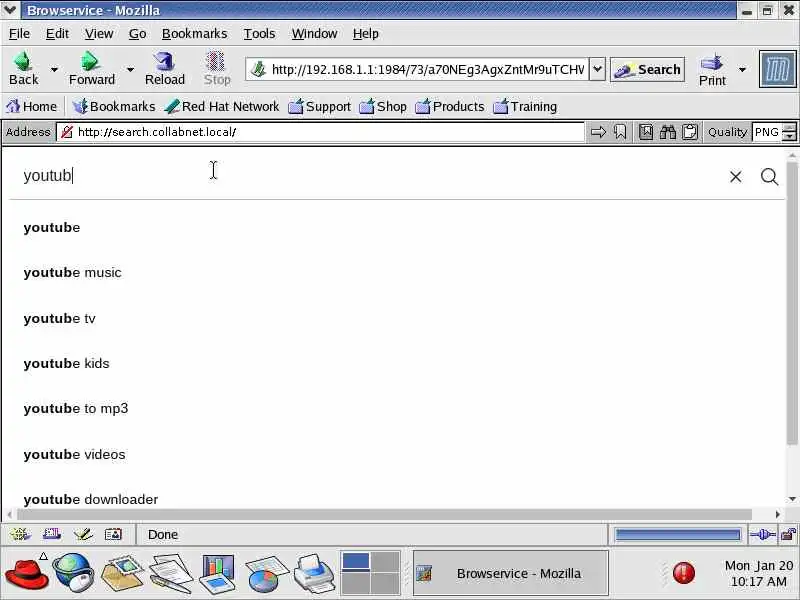Click the red alert notification icon

tap(684, 573)
